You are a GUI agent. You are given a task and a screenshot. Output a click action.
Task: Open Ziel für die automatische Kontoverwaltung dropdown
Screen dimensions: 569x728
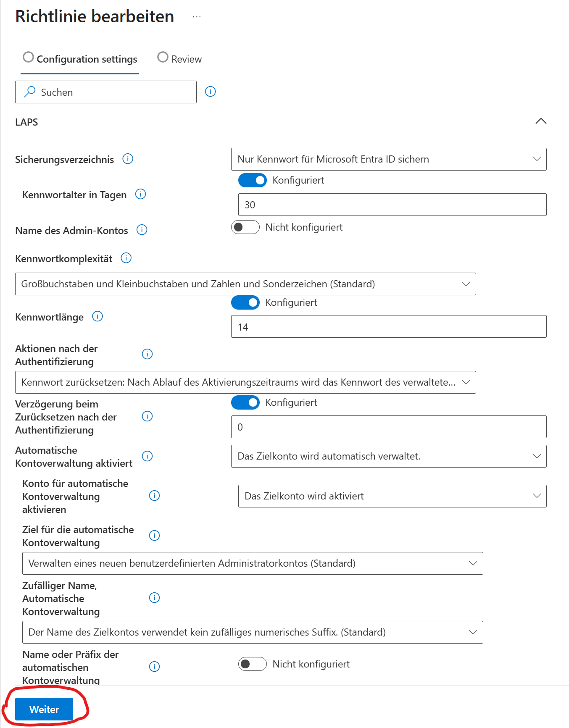[252, 563]
